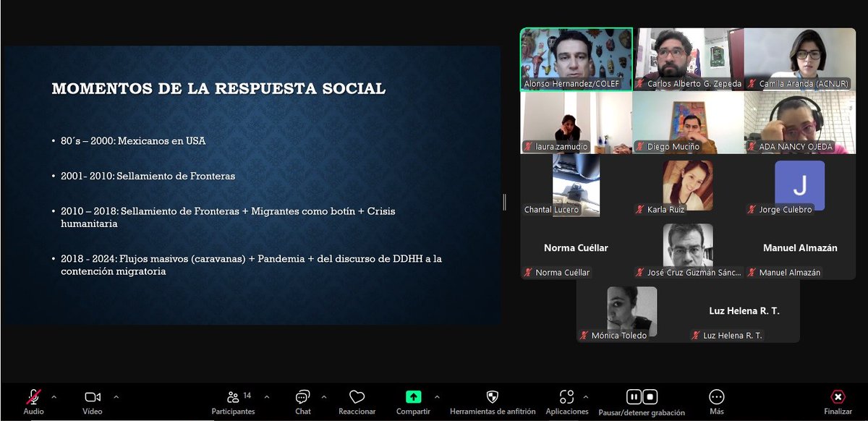Click the participant count '14'

click(247, 396)
